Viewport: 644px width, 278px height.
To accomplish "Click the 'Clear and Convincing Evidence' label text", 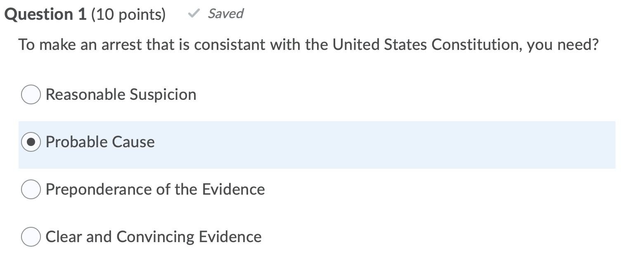I will [x=154, y=237].
